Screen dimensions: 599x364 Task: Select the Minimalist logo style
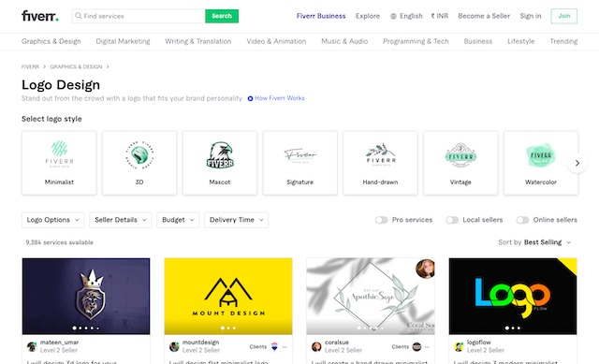click(59, 163)
